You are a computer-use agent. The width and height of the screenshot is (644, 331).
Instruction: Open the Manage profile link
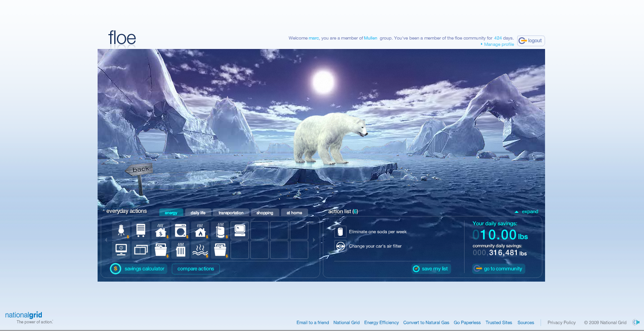497,44
